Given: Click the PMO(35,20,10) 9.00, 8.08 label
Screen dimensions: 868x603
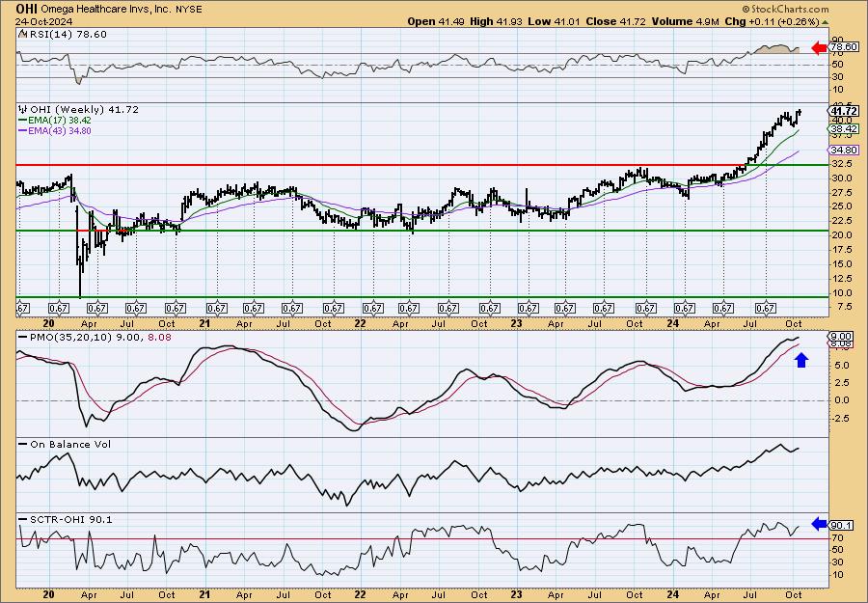Looking at the screenshot, I should [x=100, y=337].
